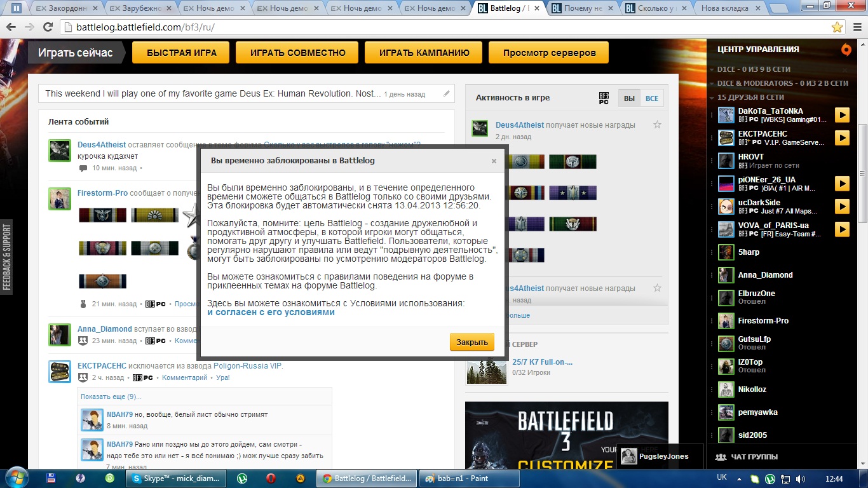Click the БЫСТРАЯ ИГРА button

(x=182, y=53)
